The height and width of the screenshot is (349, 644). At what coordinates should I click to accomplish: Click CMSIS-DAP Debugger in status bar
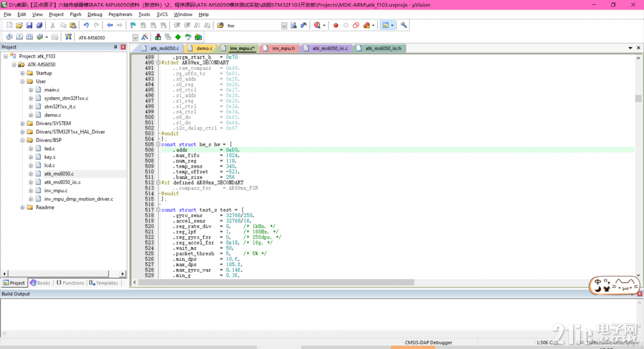(428, 342)
